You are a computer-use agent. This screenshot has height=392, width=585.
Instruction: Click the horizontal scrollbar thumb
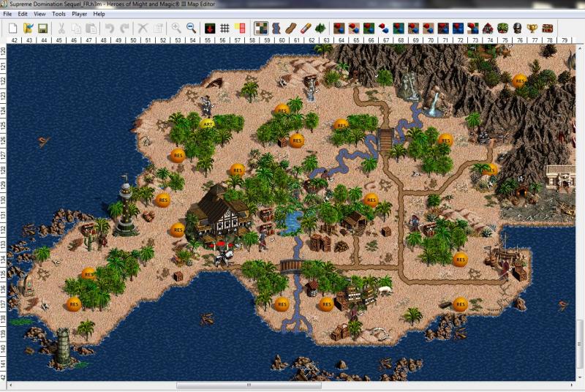(249, 385)
